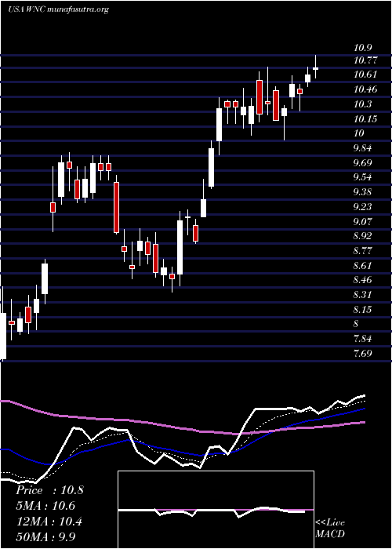Click the latest candlestick near 10.77
Image resolution: width=392 pixels, height=549 pixels.
pos(316,68)
